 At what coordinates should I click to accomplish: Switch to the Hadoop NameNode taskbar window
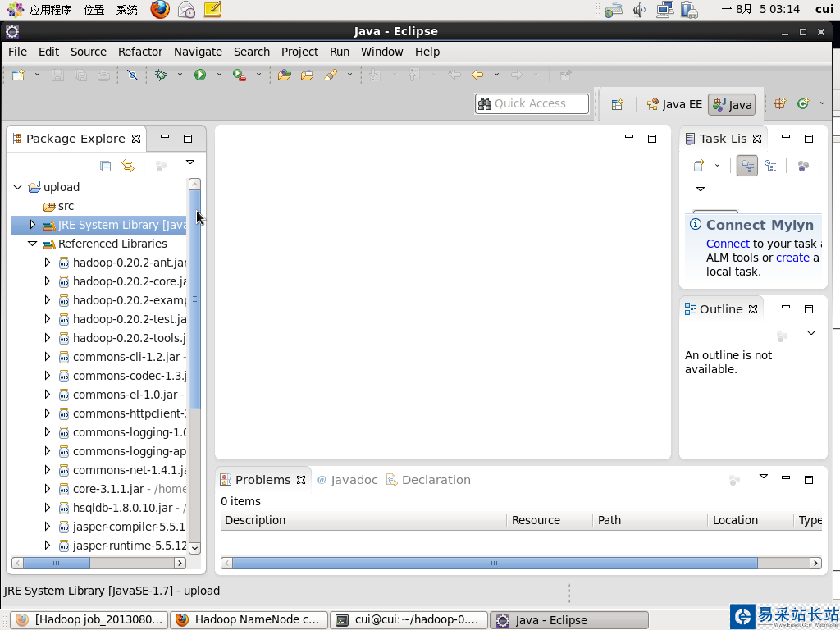point(249,620)
